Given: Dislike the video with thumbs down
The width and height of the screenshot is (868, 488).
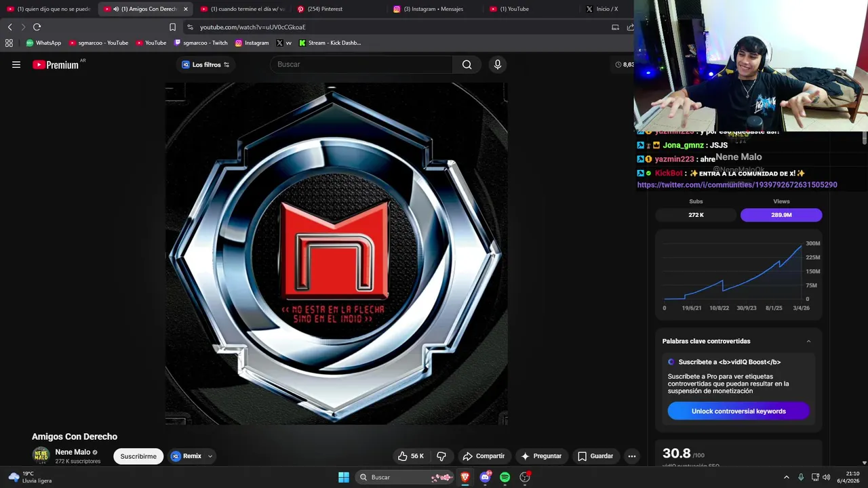Looking at the screenshot, I should (441, 456).
